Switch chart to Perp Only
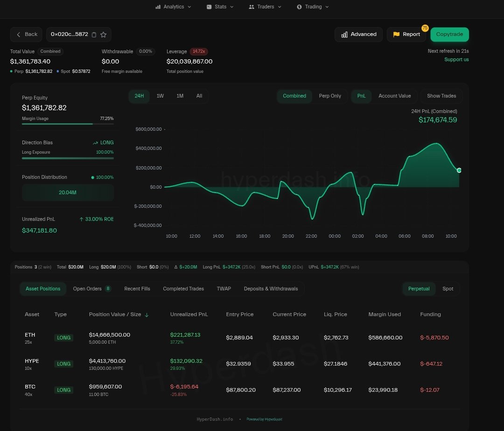504x431 pixels. coord(330,96)
